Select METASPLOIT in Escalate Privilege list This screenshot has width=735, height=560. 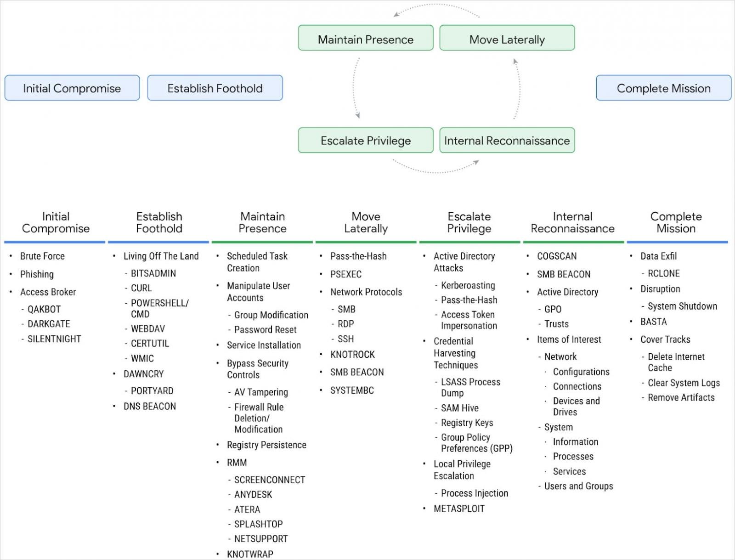459,509
